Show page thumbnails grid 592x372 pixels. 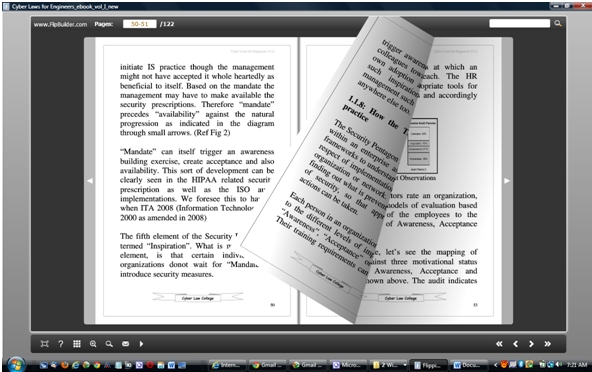click(77, 344)
